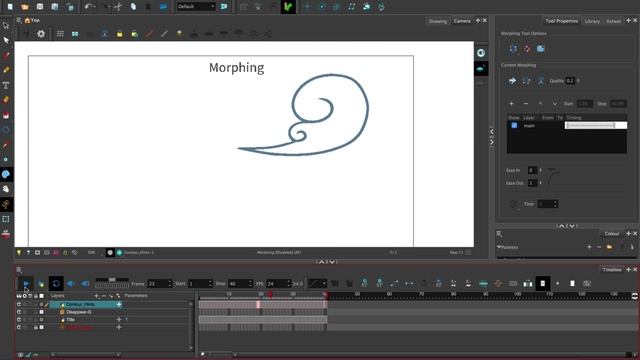Screen dimensions: 640x360
Task: Toggle visibility of the Contour_Hints layer
Action: 19,304
